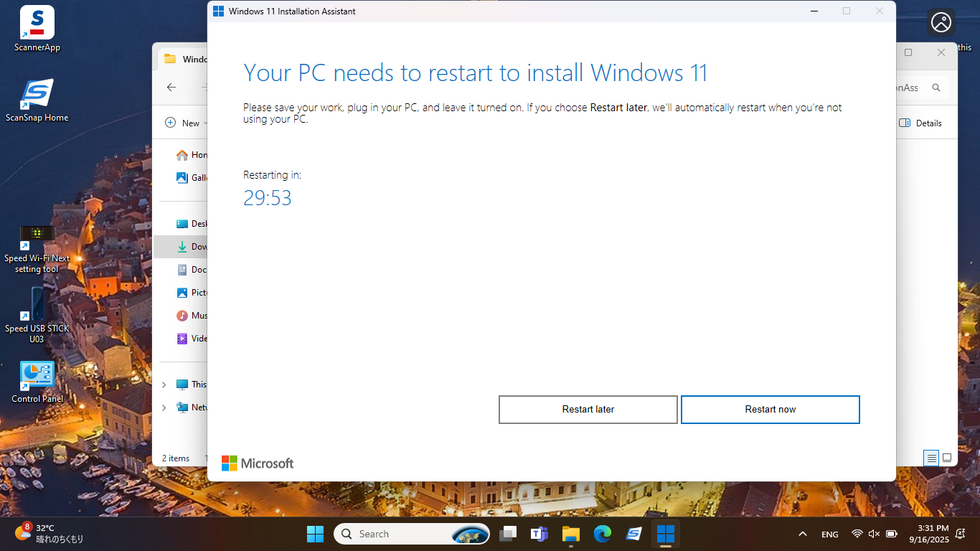Open the Videos folder in Explorer sidebar

[192, 339]
